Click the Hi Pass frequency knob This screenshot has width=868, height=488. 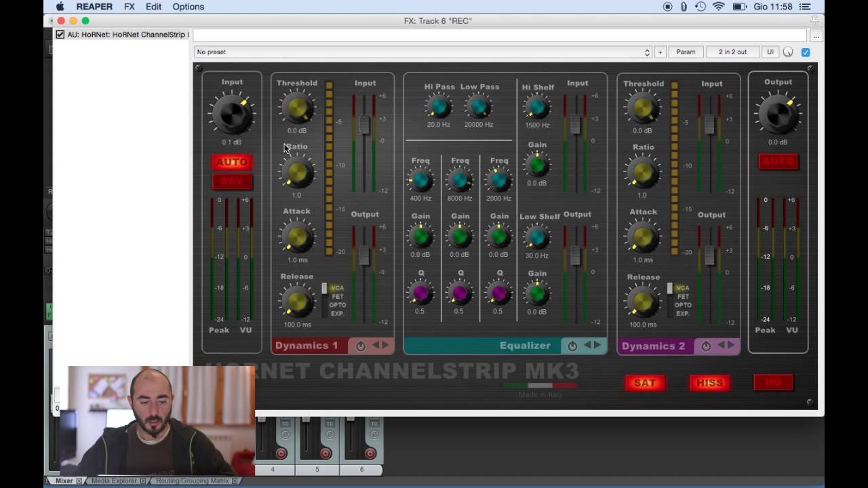439,106
